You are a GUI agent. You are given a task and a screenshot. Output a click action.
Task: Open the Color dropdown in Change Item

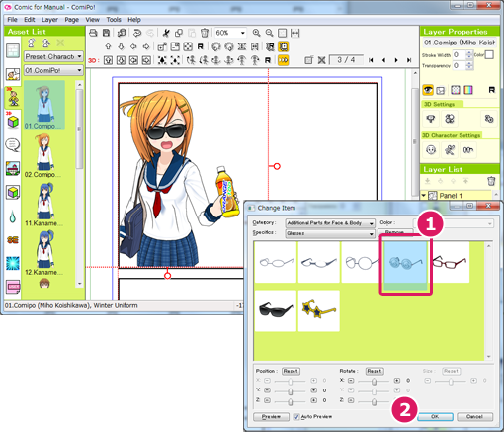click(454, 223)
